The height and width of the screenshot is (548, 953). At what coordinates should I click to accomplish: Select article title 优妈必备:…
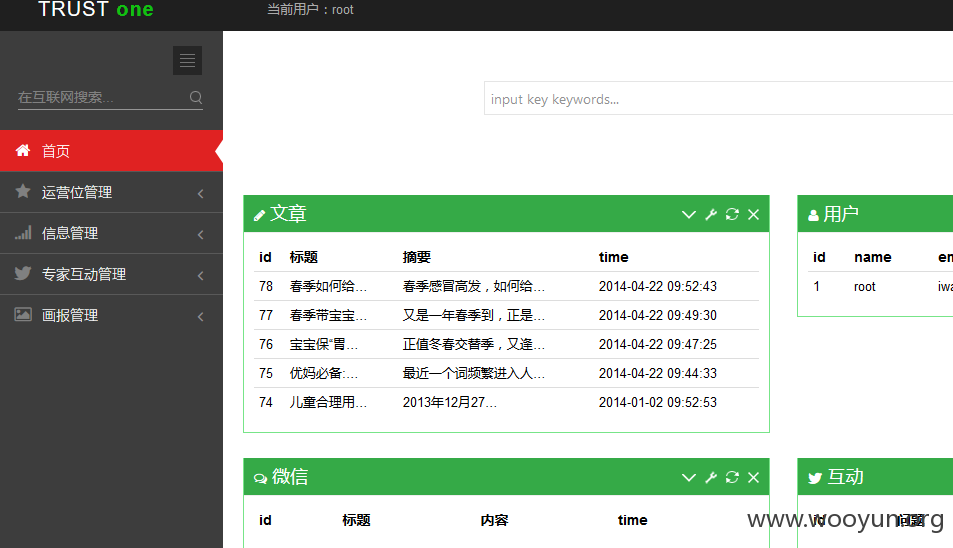click(323, 373)
